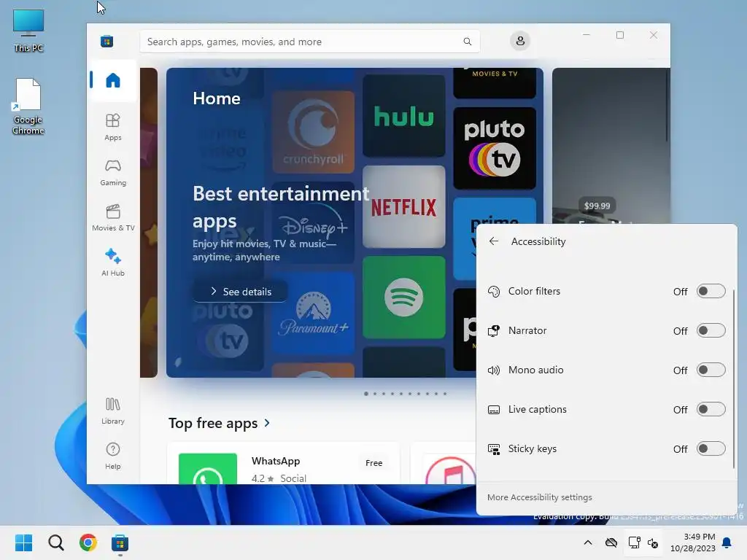
Task: Open the Windows Start menu
Action: point(23,542)
